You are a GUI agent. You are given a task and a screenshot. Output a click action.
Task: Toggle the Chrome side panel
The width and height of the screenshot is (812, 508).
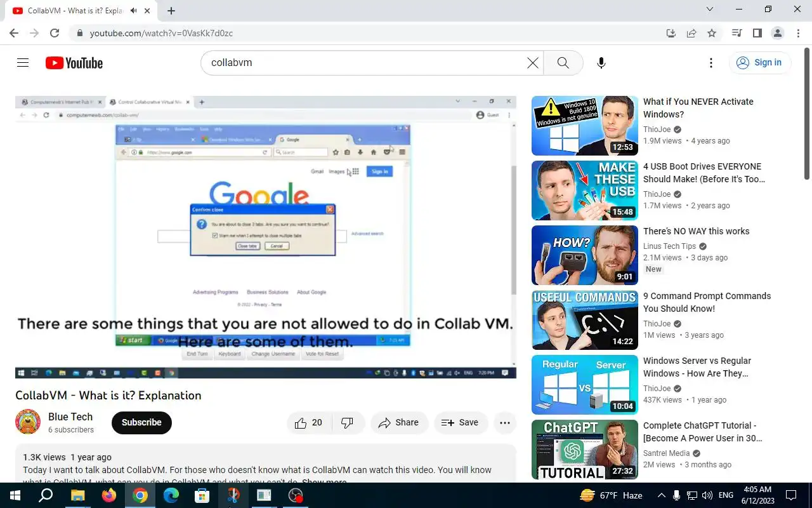(757, 33)
